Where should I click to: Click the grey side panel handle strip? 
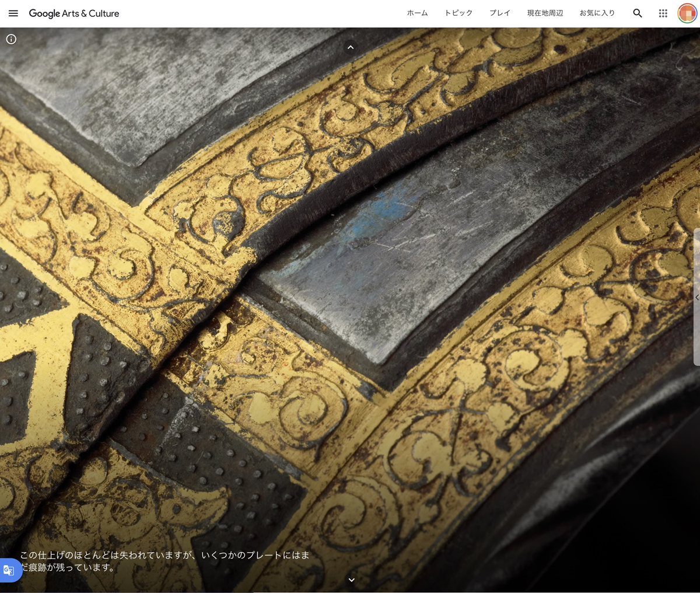coord(696,298)
